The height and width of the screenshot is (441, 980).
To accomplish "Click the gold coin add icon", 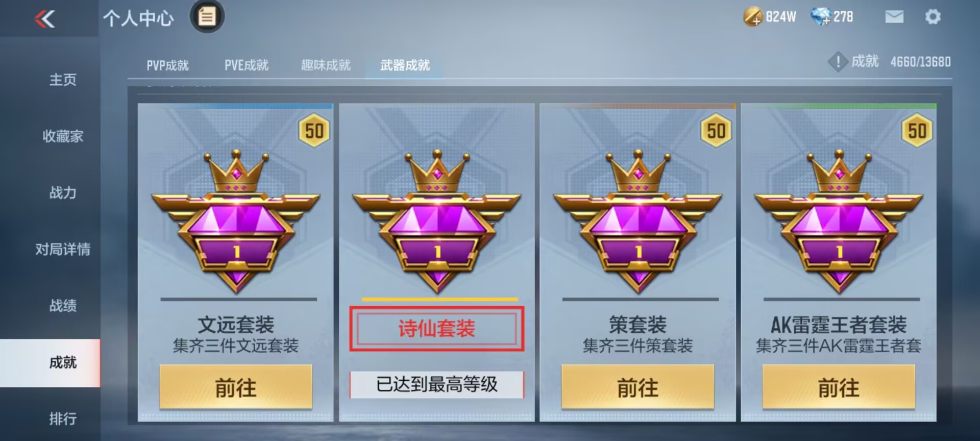I will 752,17.
